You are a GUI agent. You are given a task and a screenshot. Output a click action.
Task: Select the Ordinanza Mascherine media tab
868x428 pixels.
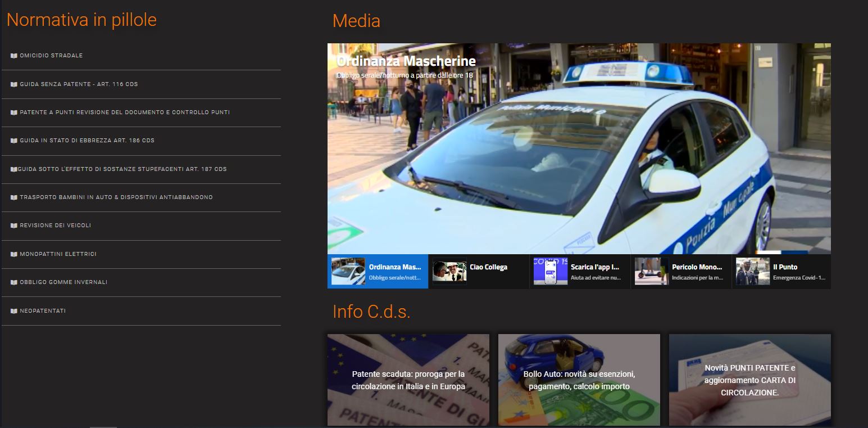378,272
